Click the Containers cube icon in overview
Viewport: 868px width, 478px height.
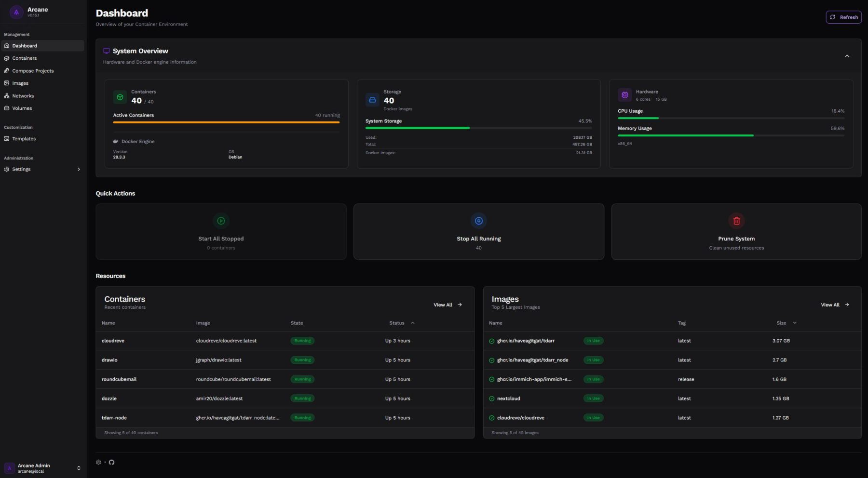pyautogui.click(x=120, y=97)
